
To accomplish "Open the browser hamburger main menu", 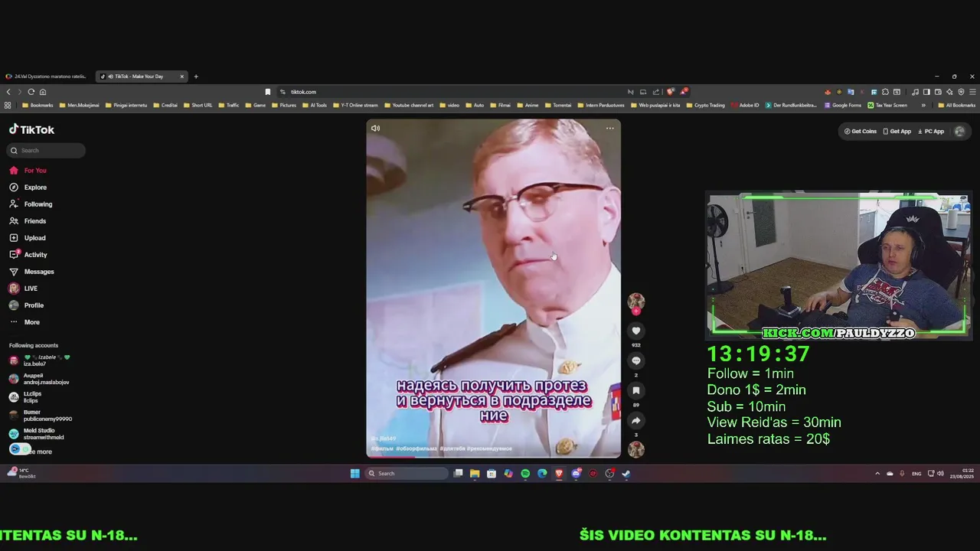I will click(973, 92).
